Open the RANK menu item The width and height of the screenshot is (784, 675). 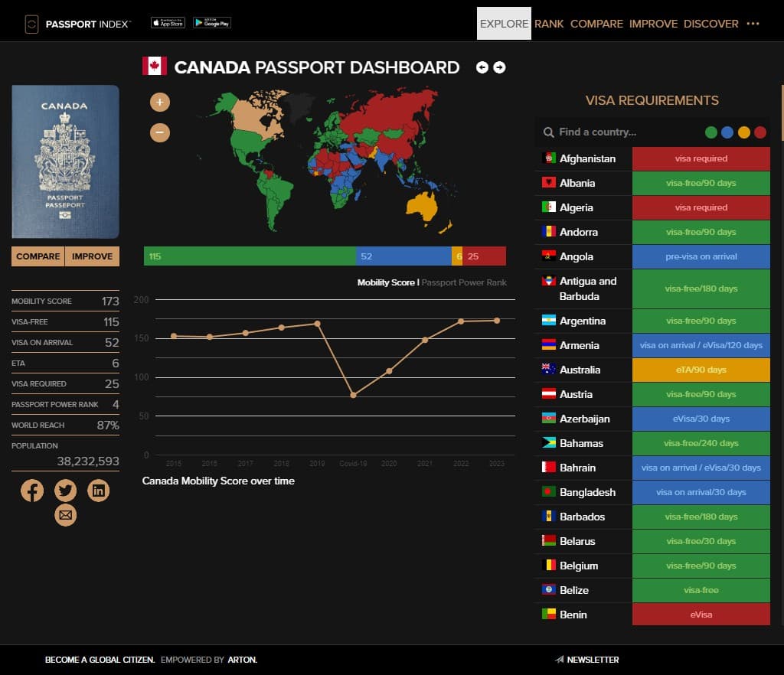pos(549,24)
